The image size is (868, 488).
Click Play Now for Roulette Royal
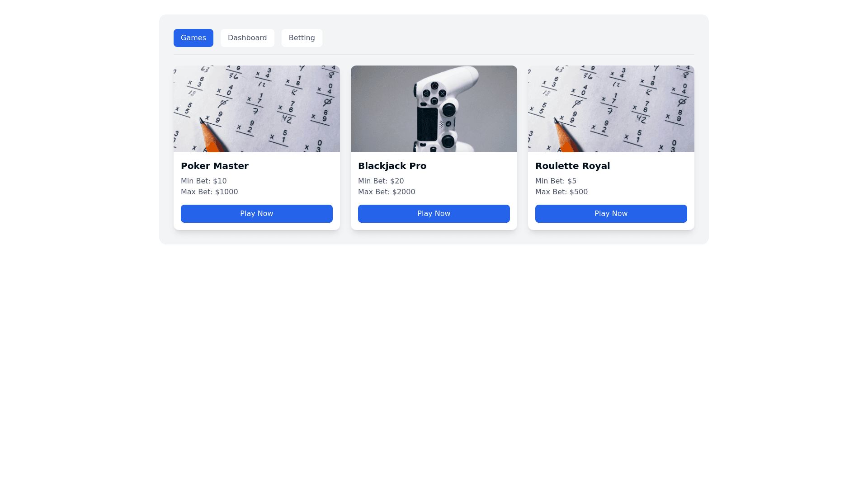coord(611,214)
